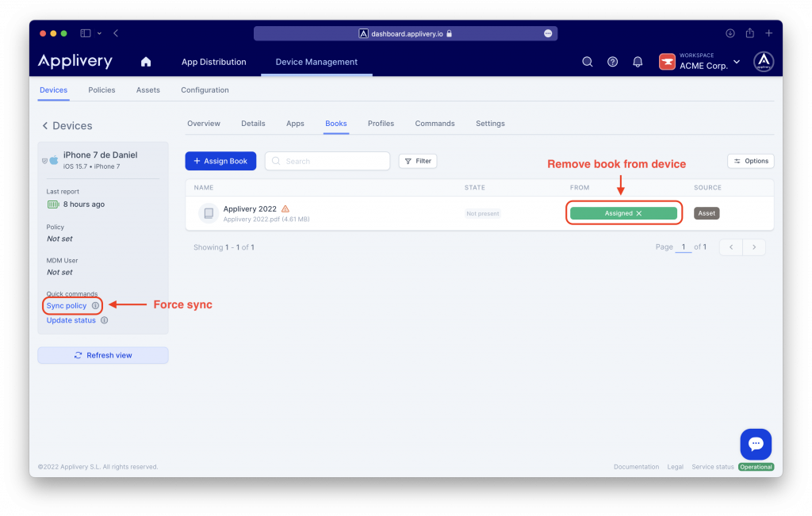Viewport: 812px width, 516px height.
Task: Switch to the Policies tab
Action: 101,90
